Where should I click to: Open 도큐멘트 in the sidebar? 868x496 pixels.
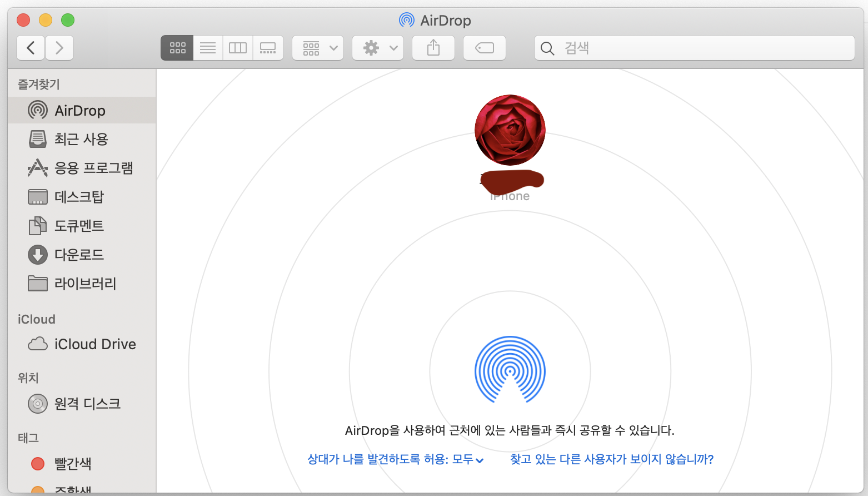pyautogui.click(x=82, y=226)
